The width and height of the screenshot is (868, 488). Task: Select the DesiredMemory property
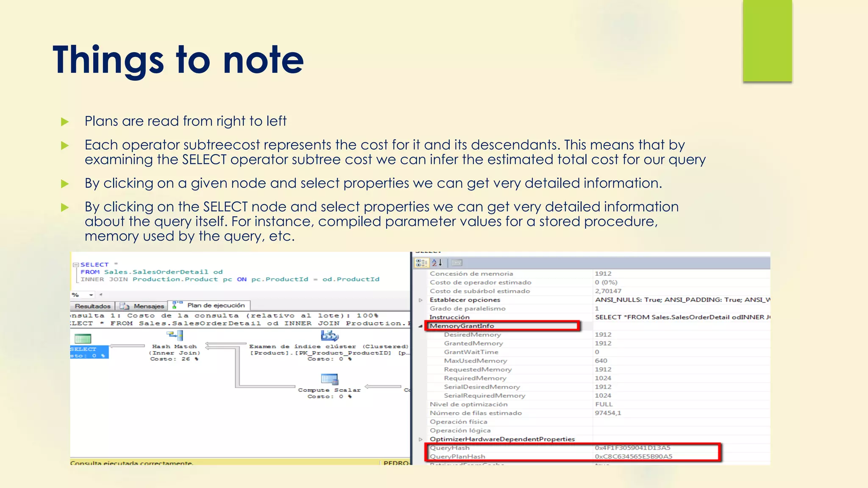(x=472, y=335)
